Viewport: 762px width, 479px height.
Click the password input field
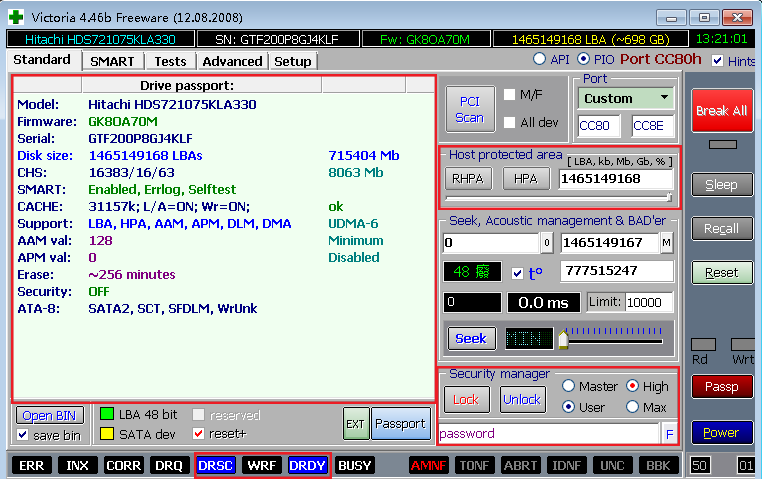(x=548, y=434)
